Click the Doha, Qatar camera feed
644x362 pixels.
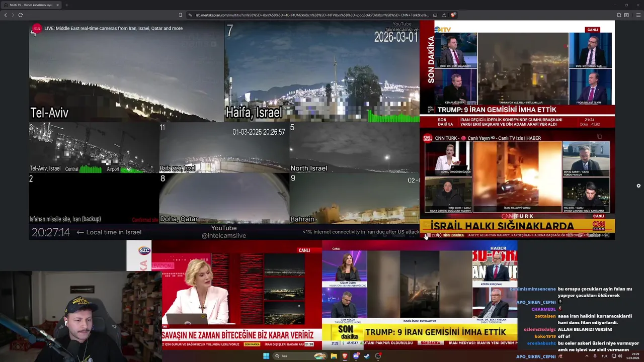(224, 199)
